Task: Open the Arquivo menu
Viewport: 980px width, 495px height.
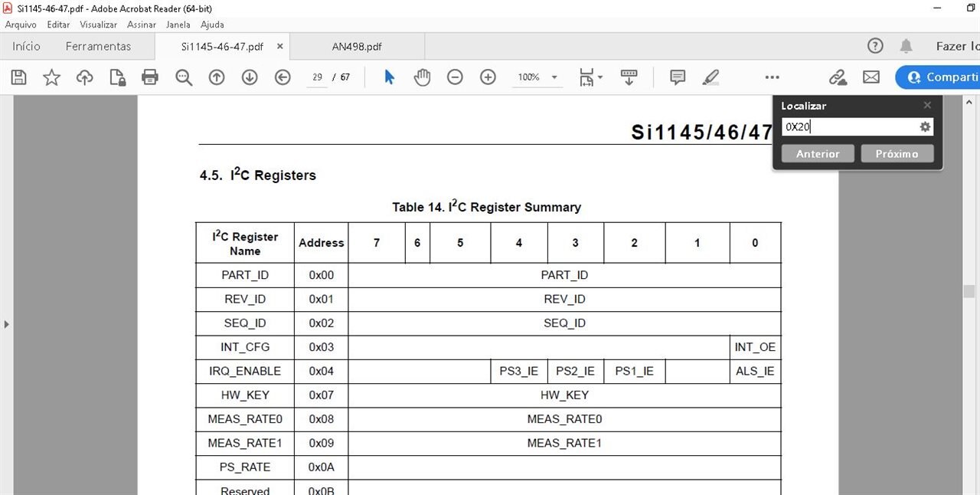Action: (x=21, y=25)
